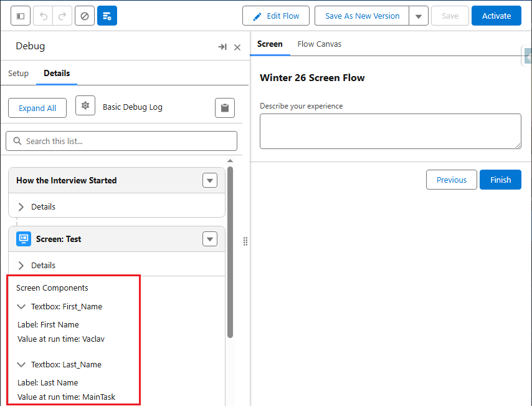Open How the Interview Started dropdown menu
This screenshot has width=532, height=406.
[x=210, y=180]
